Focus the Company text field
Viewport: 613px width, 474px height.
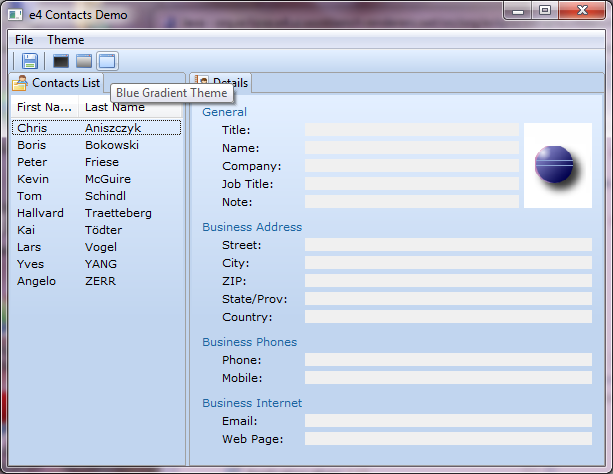pos(411,166)
